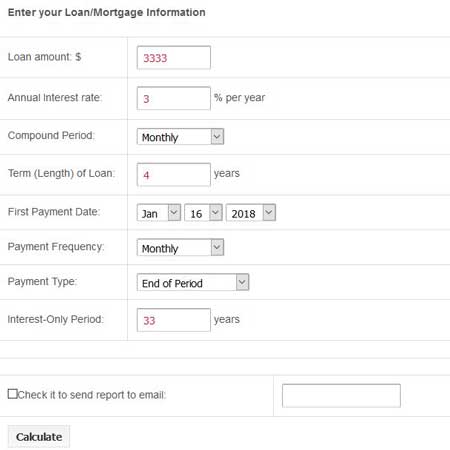Click the Term of Loan years field
The image size is (450, 450).
click(x=174, y=175)
